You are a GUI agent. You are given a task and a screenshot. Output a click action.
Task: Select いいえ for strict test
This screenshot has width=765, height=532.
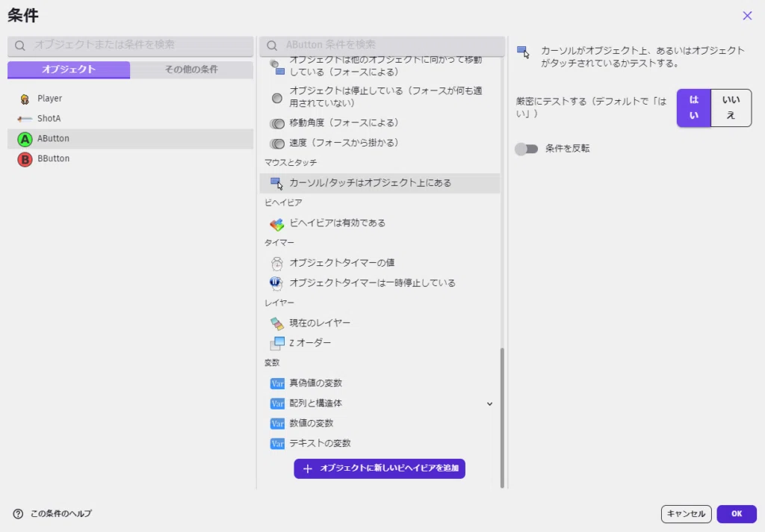(x=731, y=108)
